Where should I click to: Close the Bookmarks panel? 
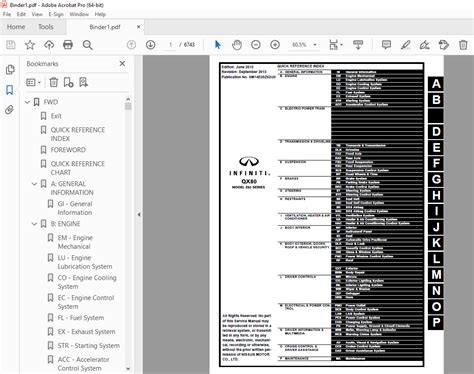(122, 63)
